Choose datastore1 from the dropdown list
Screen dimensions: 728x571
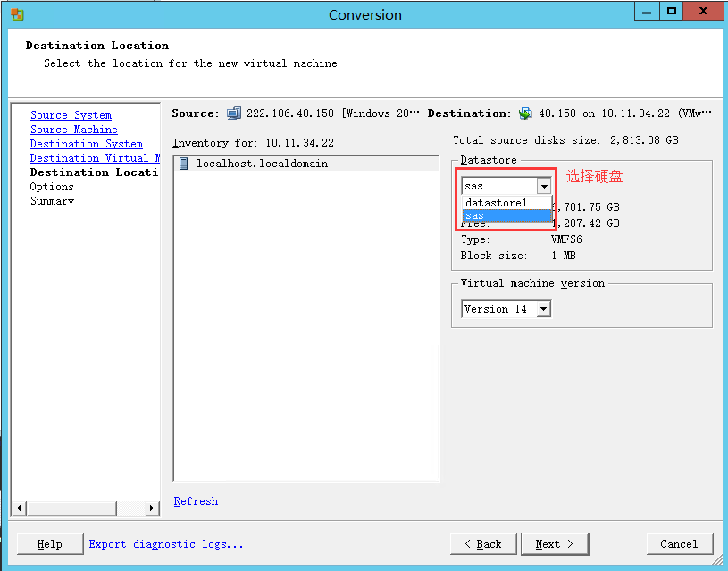507,203
